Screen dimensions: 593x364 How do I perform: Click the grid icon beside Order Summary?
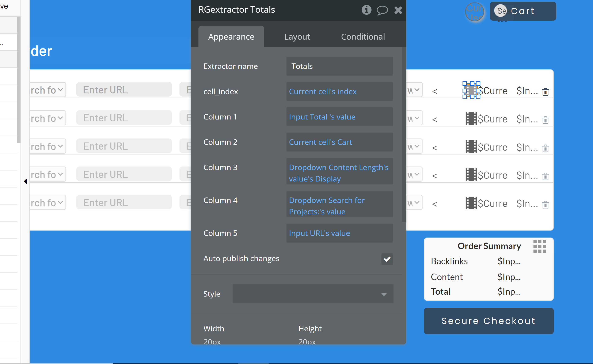click(x=540, y=246)
